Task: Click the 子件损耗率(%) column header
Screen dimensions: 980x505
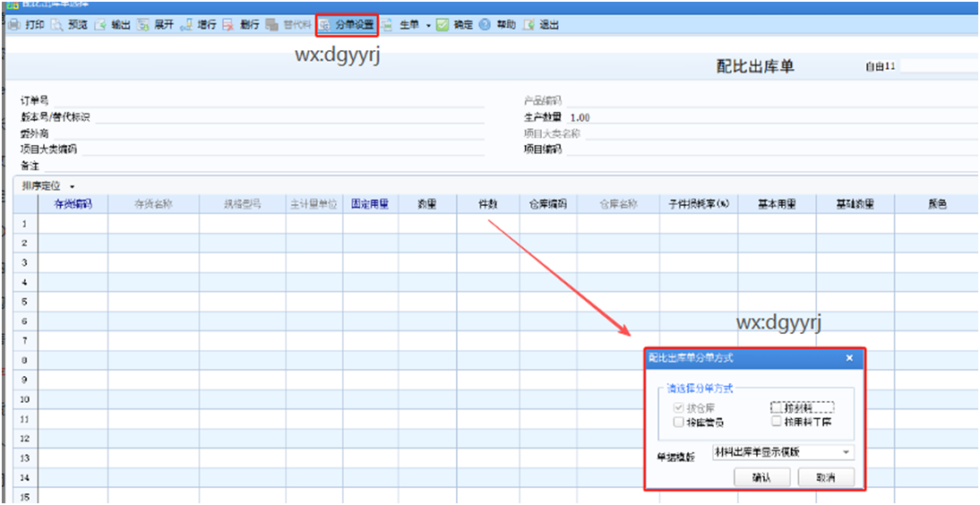Action: [699, 204]
